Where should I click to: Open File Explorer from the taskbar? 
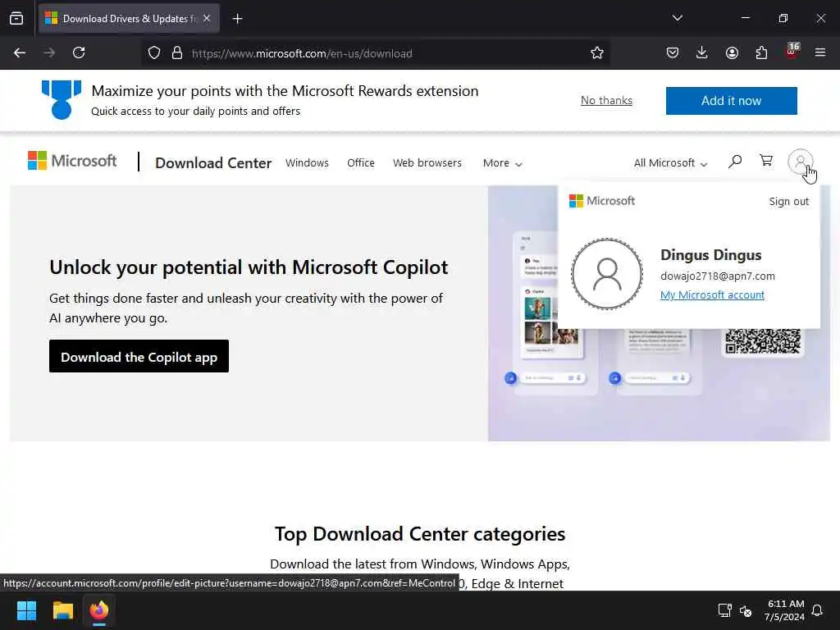(62, 610)
